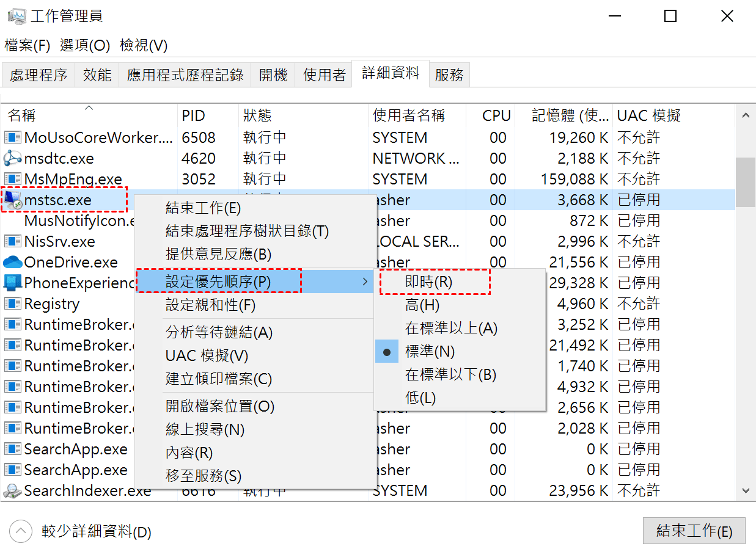Screen dimensions: 756x560
Task: Open the 選項(O) menu
Action: [85, 45]
